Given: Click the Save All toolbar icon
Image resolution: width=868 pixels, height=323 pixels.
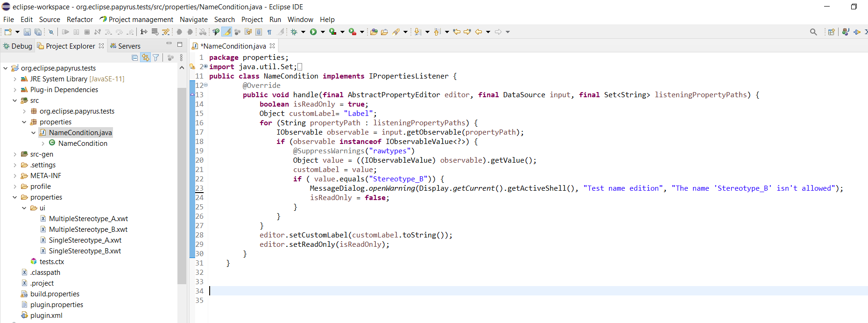Looking at the screenshot, I should [38, 32].
